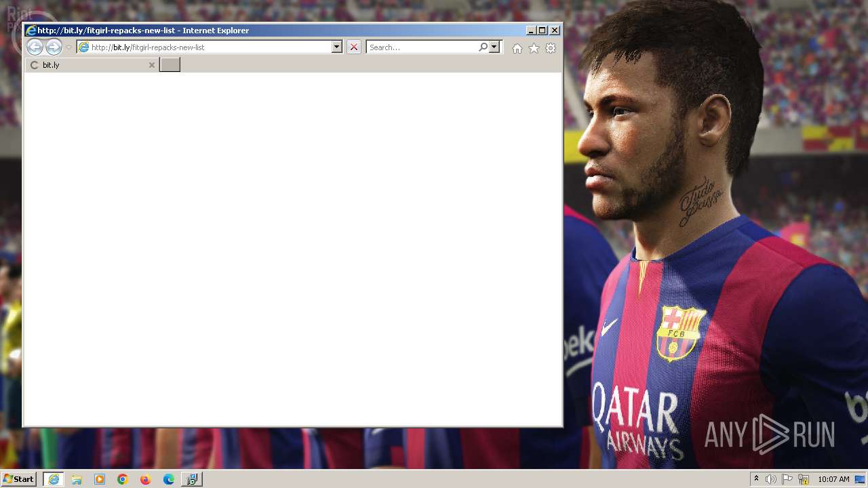
Task: Click Internet Explorer taskbar icon
Action: (54, 479)
